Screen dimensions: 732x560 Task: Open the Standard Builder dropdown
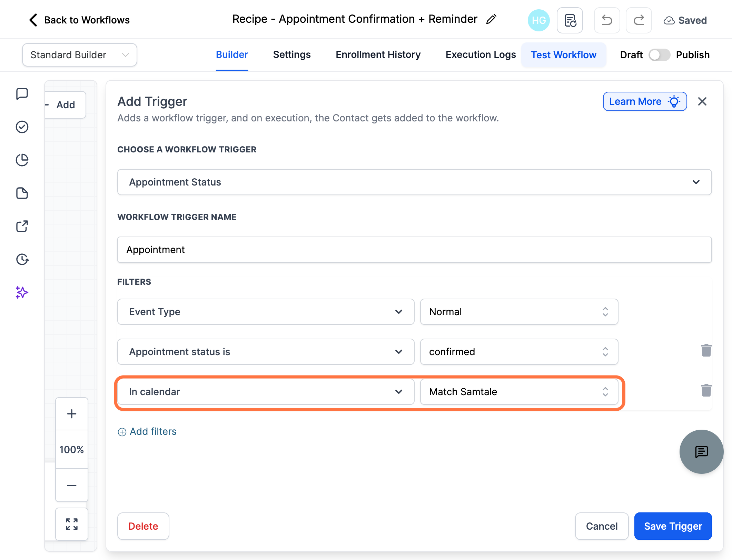80,55
